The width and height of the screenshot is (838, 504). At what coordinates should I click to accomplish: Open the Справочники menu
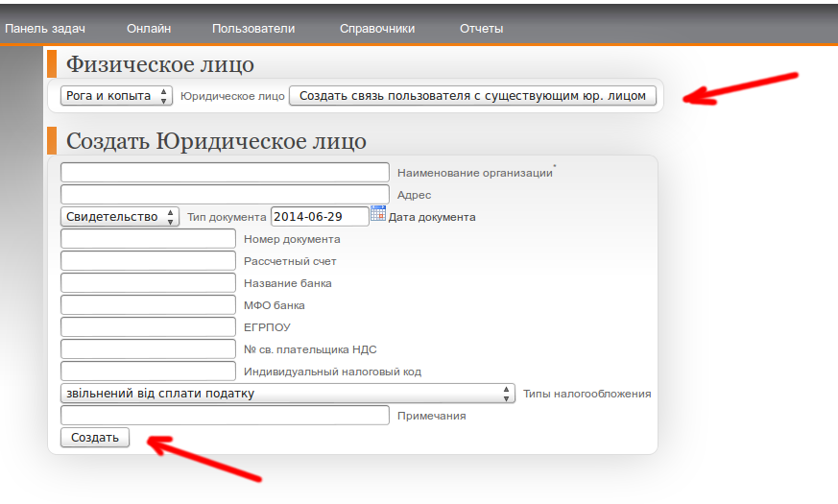point(377,29)
